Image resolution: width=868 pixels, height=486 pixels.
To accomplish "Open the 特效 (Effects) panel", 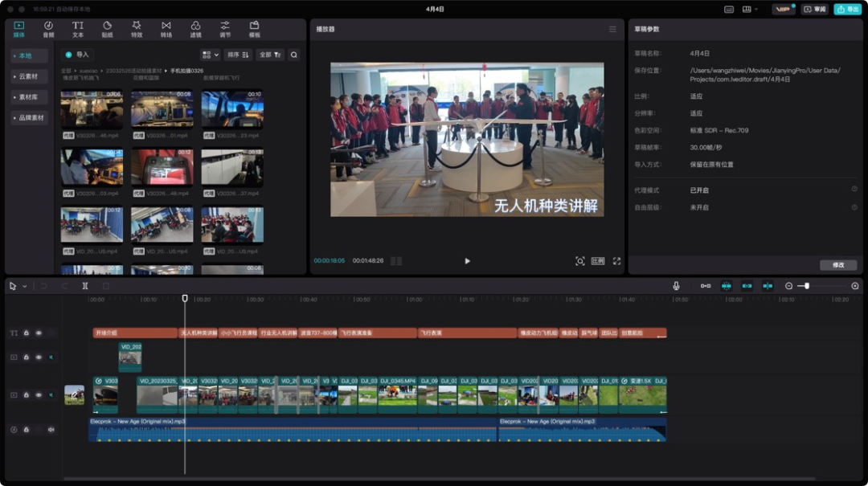I will (137, 29).
